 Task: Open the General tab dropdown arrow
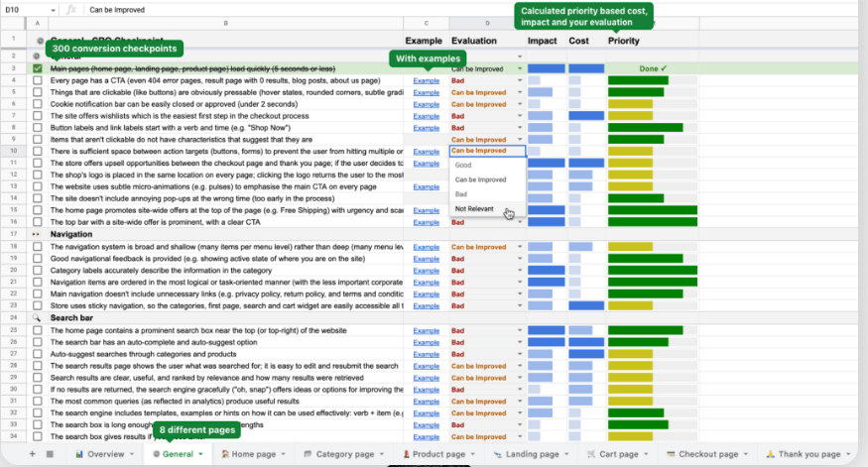pyautogui.click(x=201, y=454)
